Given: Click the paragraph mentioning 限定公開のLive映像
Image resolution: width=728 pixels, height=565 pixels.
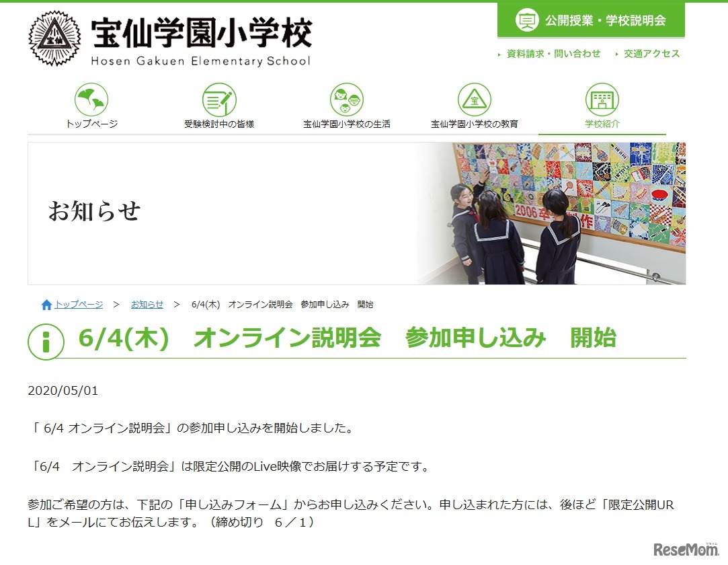Looking at the screenshot, I should pyautogui.click(x=231, y=466).
